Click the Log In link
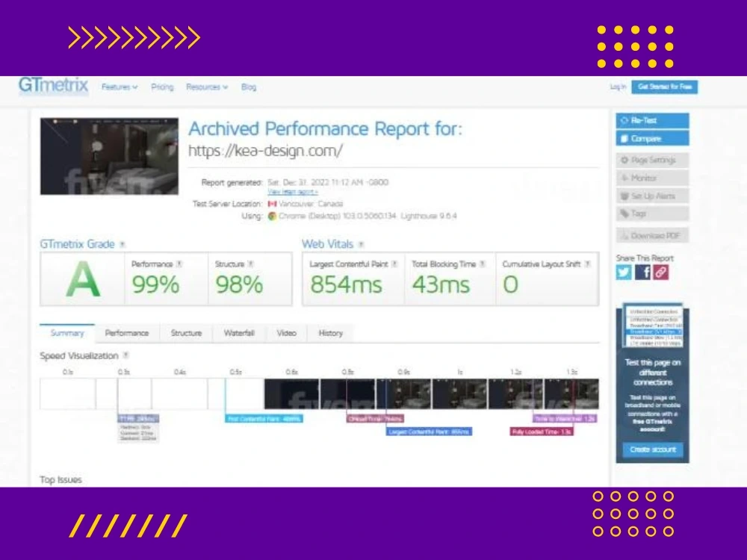Screen dimensions: 747x560 [x=618, y=87]
